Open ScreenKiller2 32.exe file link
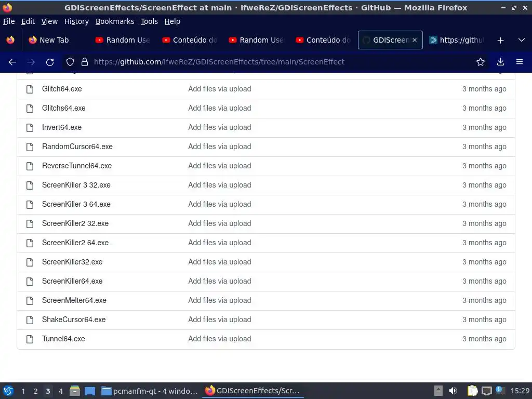532x399 pixels. [75, 223]
